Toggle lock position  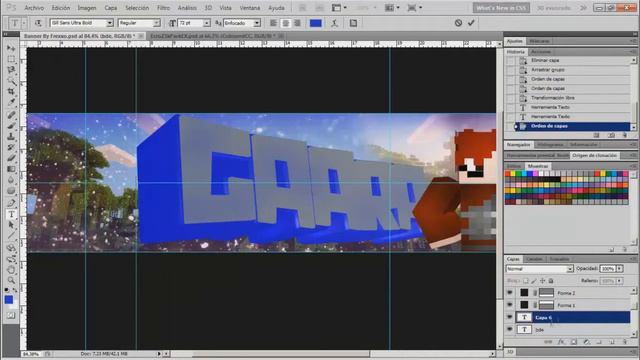click(542, 281)
